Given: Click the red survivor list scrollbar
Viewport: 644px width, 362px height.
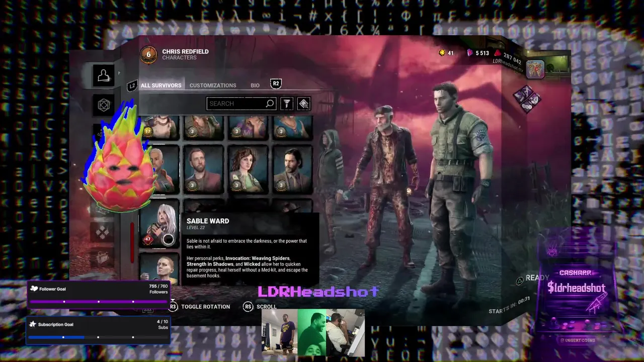Looking at the screenshot, I should 133,243.
